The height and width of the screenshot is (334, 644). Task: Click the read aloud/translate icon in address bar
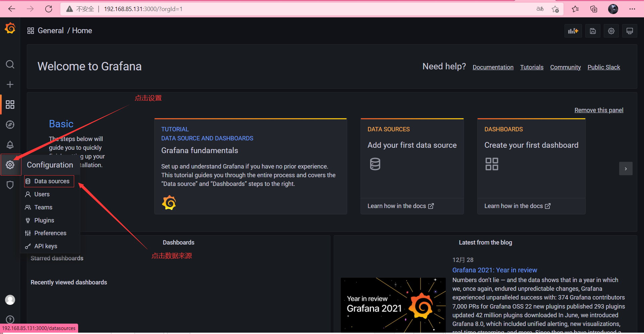(540, 9)
